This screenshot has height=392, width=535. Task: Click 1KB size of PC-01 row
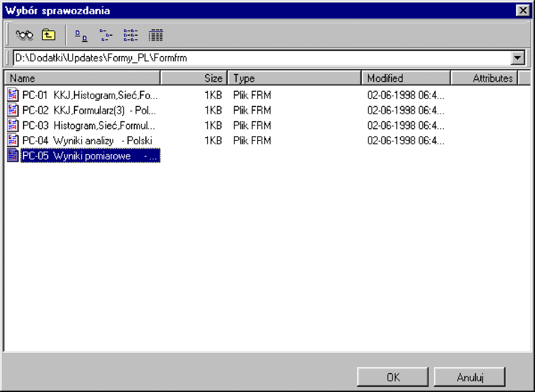[x=213, y=95]
